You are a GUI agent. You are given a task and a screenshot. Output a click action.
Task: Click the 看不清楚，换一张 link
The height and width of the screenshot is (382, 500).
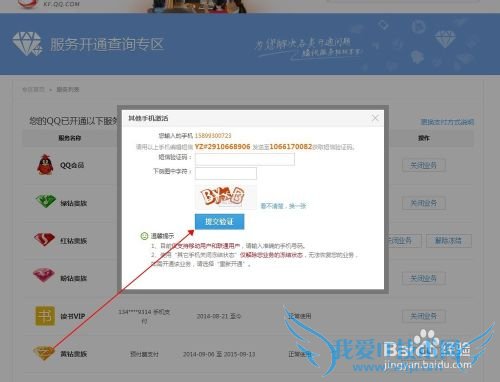point(283,206)
